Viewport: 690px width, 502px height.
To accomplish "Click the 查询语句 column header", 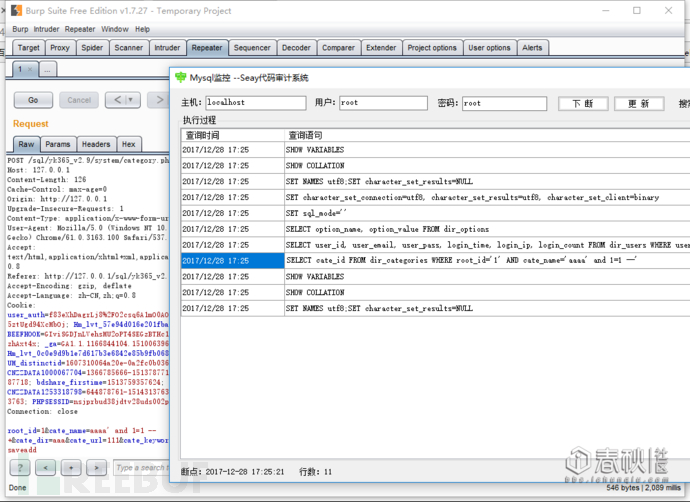I will 487,135.
